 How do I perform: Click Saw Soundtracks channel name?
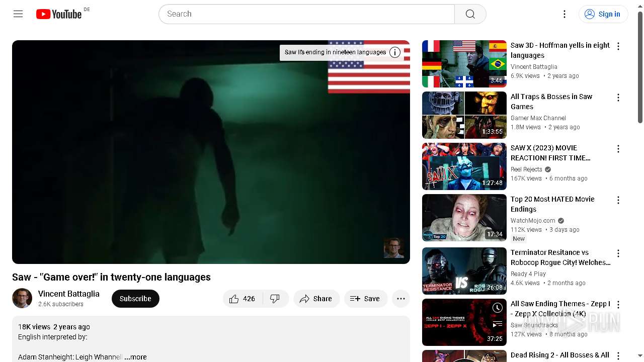pos(534,325)
